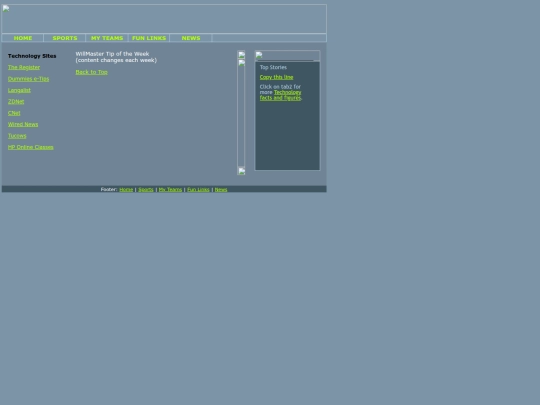Open the Langalist link
The image size is (540, 405).
(x=19, y=90)
